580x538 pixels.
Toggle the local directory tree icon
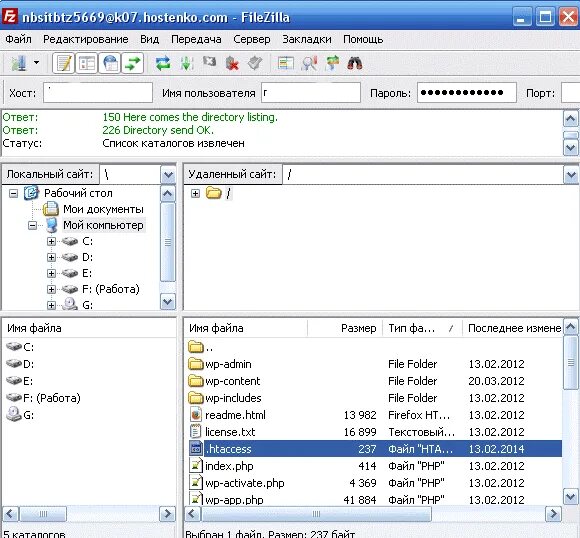[87, 63]
